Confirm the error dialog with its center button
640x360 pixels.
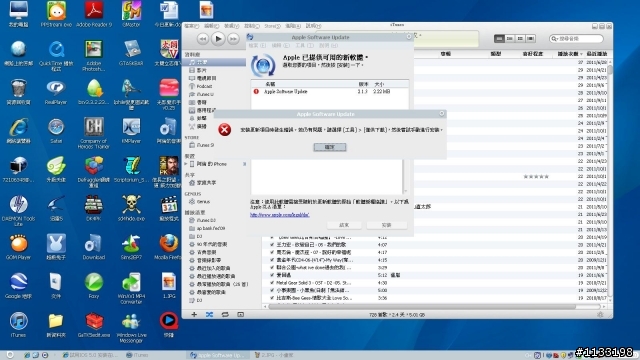point(330,147)
